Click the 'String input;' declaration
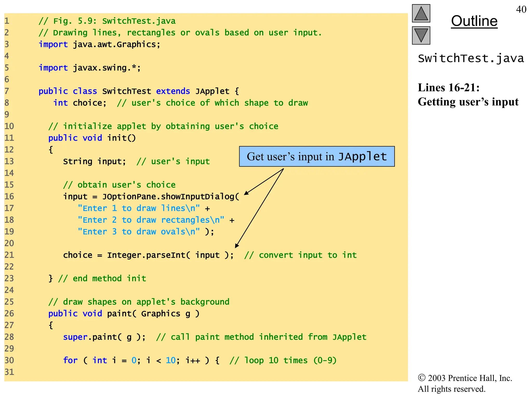 pyautogui.click(x=95, y=162)
